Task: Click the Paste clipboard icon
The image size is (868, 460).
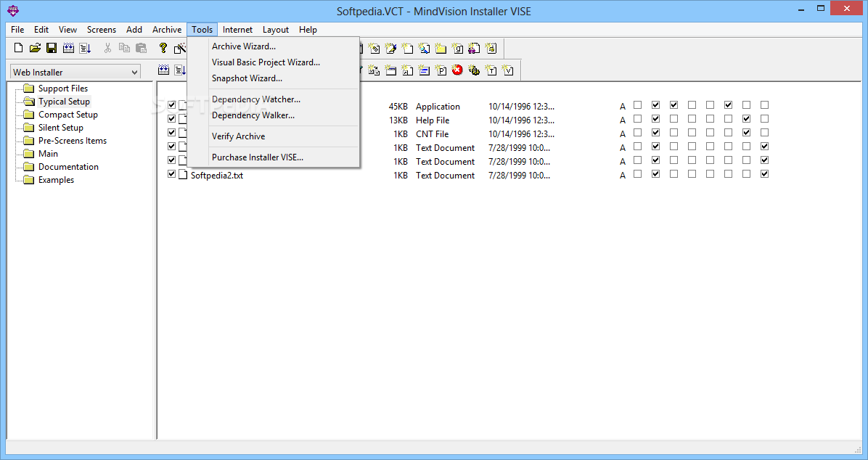Action: click(x=142, y=48)
